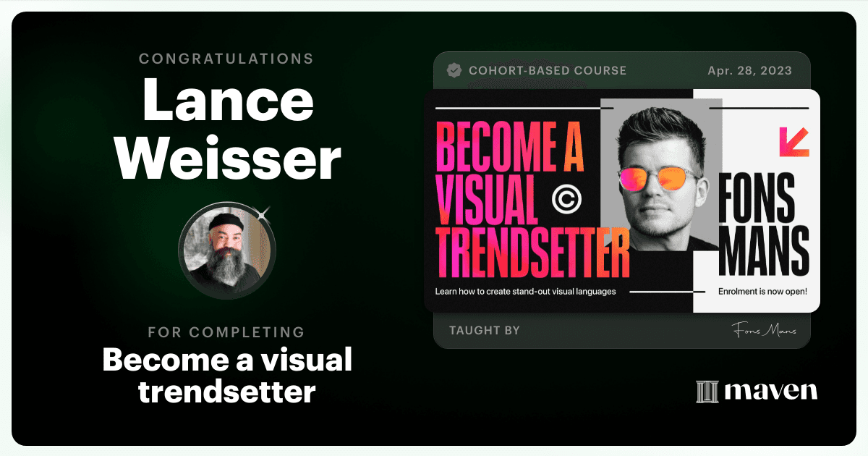Click the maven wordmark text
The width and height of the screenshot is (868, 456).
(x=770, y=391)
